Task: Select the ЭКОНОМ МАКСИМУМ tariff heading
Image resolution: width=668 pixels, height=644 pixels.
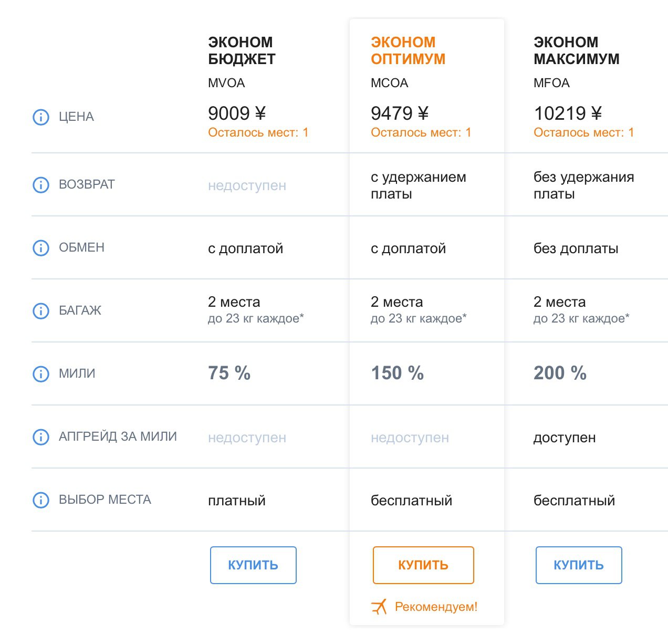Action: (577, 50)
